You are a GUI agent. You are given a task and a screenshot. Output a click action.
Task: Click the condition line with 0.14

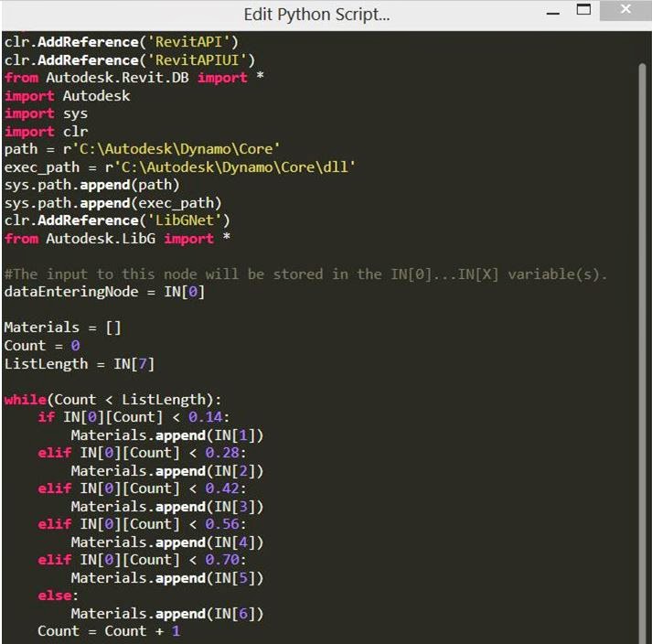click(x=134, y=417)
